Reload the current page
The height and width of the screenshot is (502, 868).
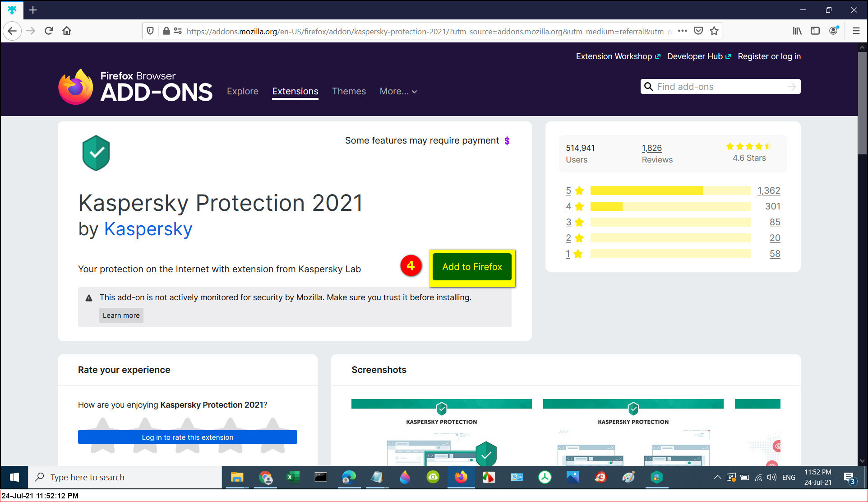click(49, 31)
